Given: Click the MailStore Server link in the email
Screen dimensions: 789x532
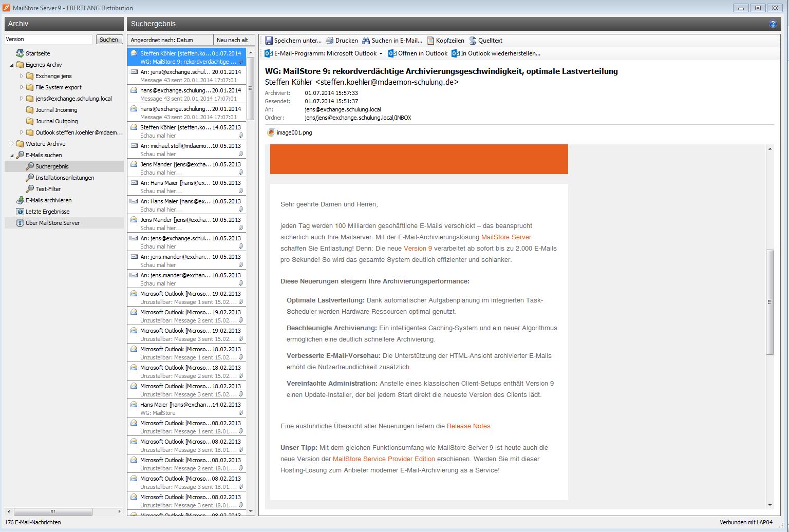Looking at the screenshot, I should (506, 237).
